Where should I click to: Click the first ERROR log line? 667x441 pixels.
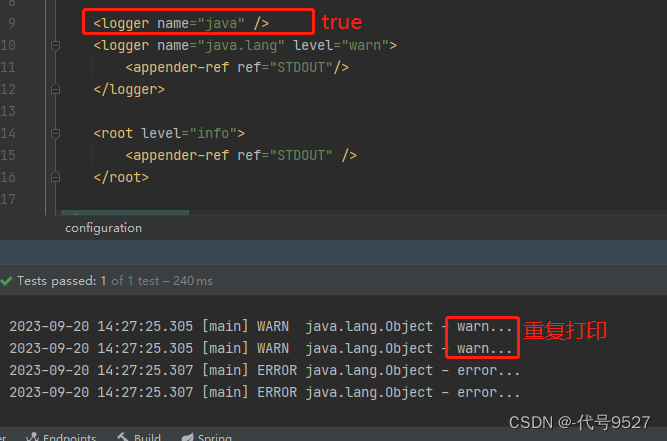(x=265, y=370)
